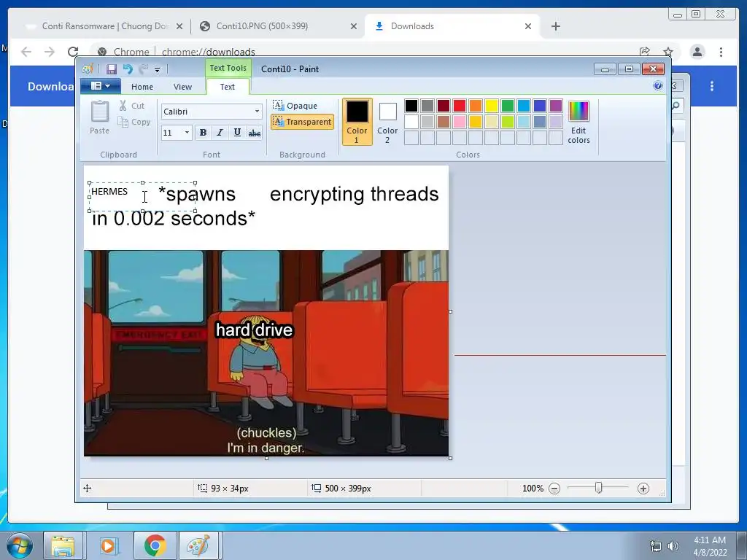This screenshot has height=560, width=747.
Task: Select Transparent background option
Action: (302, 122)
